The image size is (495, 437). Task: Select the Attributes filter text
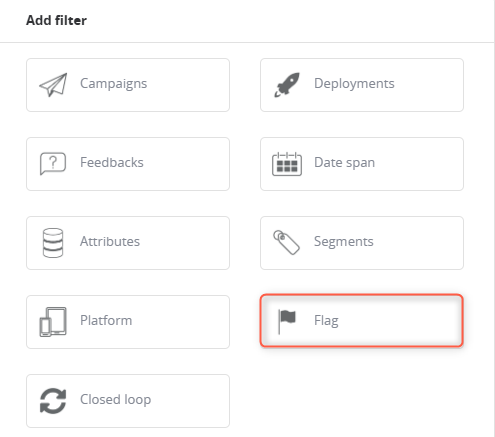[110, 241]
